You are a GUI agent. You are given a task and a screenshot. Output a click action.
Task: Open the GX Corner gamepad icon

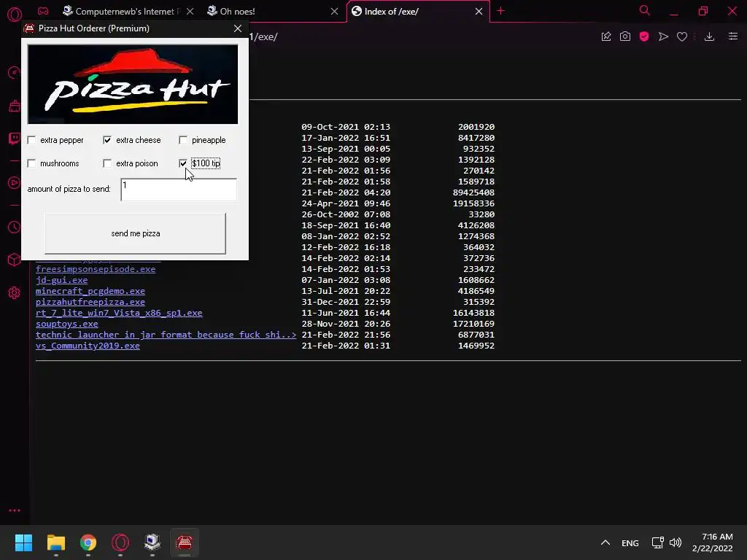pyautogui.click(x=43, y=11)
